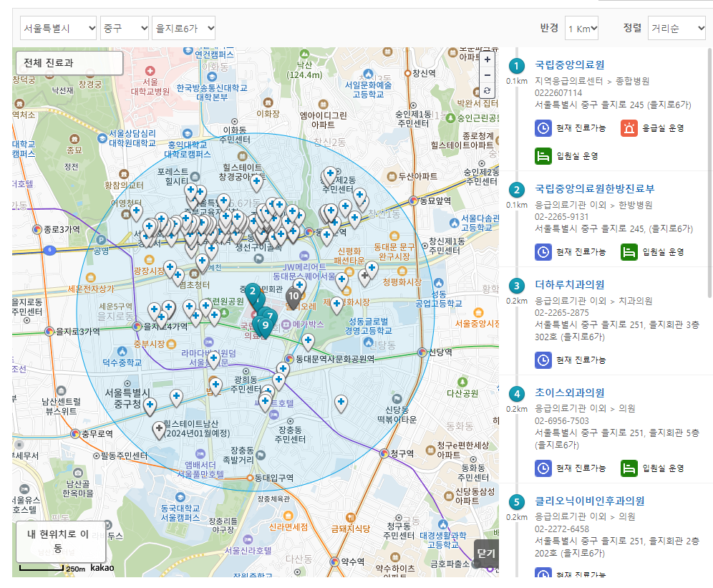Click the map zoom out minus button
Image resolution: width=713 pixels, height=588 pixels.
click(488, 75)
